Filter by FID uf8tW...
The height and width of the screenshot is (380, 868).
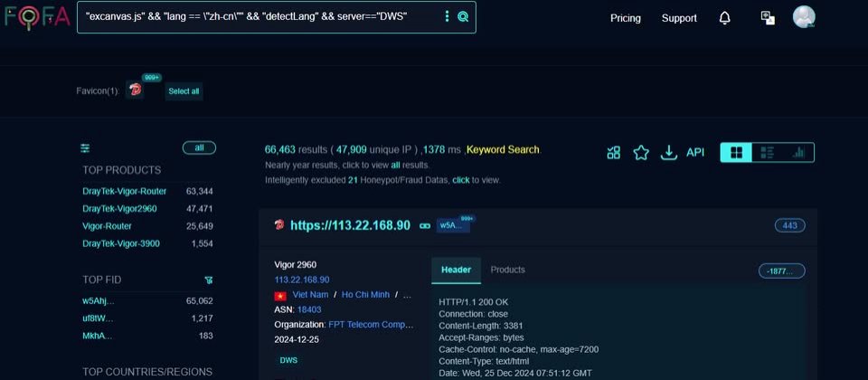tap(98, 318)
